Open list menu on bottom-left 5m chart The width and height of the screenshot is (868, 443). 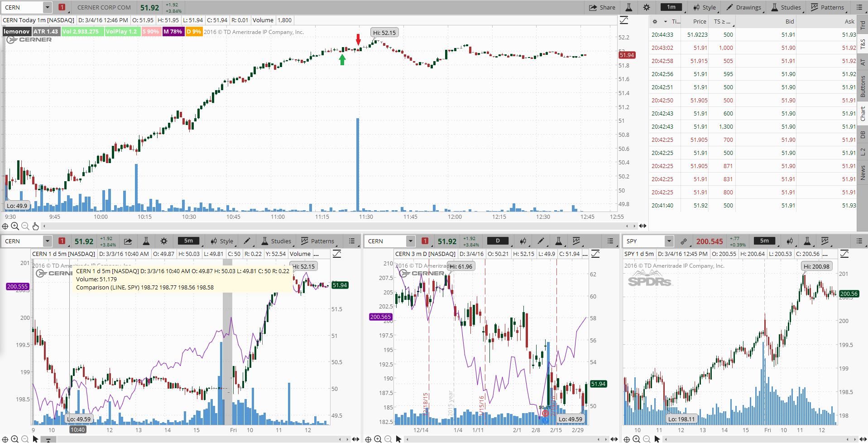[352, 241]
